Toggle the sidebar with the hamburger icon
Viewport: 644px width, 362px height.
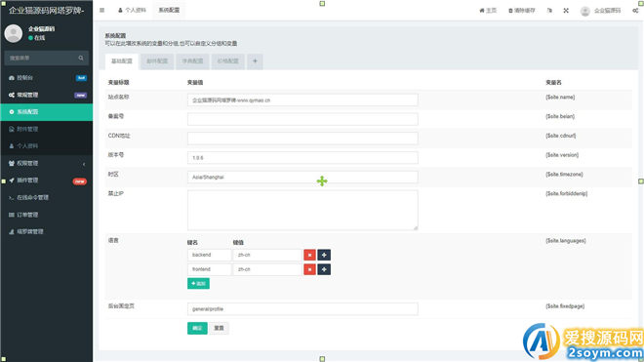click(x=101, y=11)
